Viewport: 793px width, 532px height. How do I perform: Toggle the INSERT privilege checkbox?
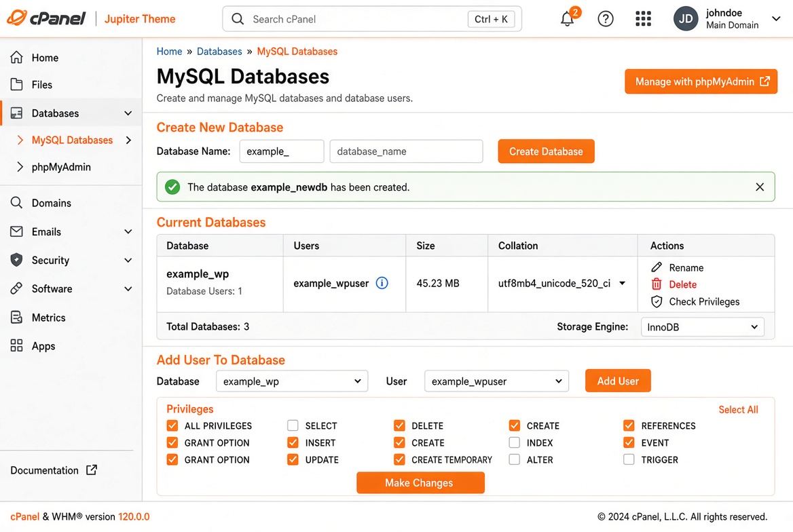click(x=293, y=442)
